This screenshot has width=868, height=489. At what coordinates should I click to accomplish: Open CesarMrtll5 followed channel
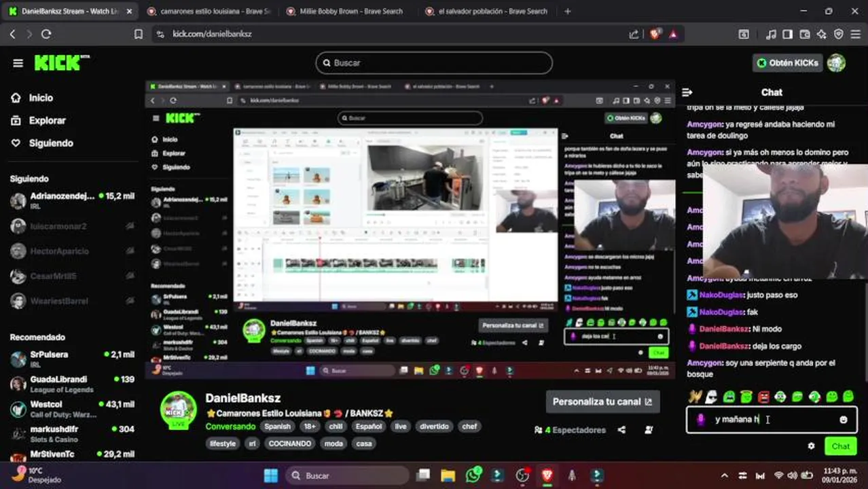click(72, 276)
